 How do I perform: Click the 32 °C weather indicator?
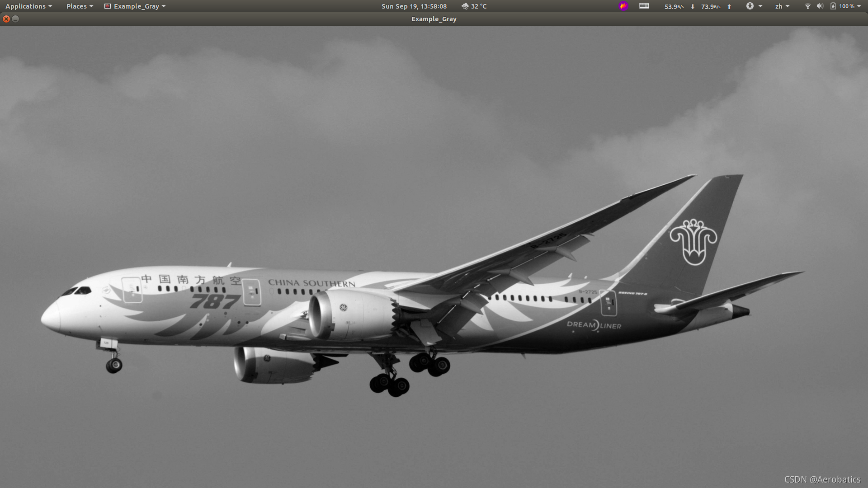tap(474, 6)
